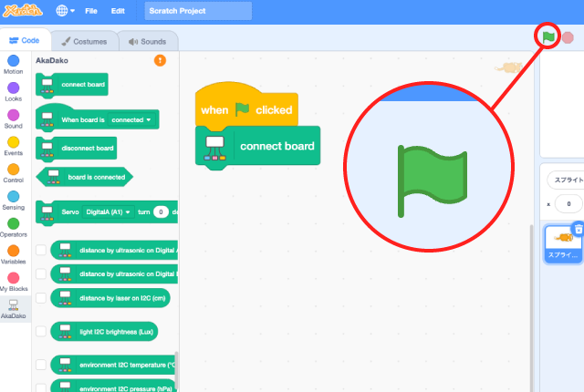Click the block palette vertical scrollbar
The height and width of the screenshot is (392, 584).
point(176,370)
